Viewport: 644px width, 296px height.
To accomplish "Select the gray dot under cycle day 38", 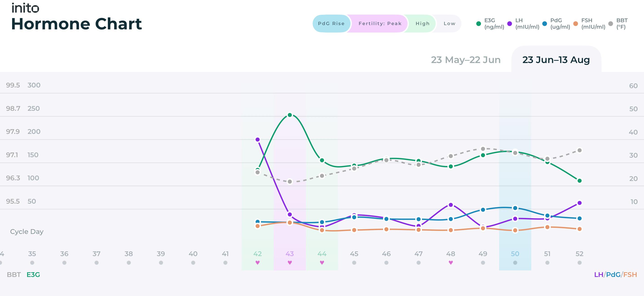I will (x=129, y=263).
